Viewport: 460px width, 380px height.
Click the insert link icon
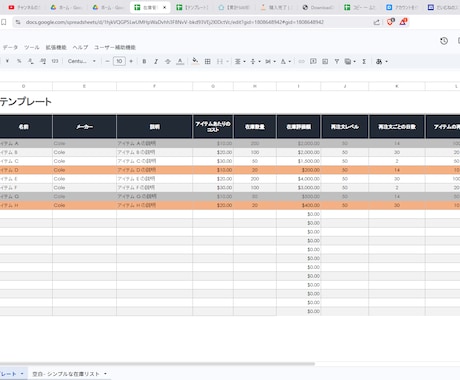pyautogui.click(x=301, y=61)
